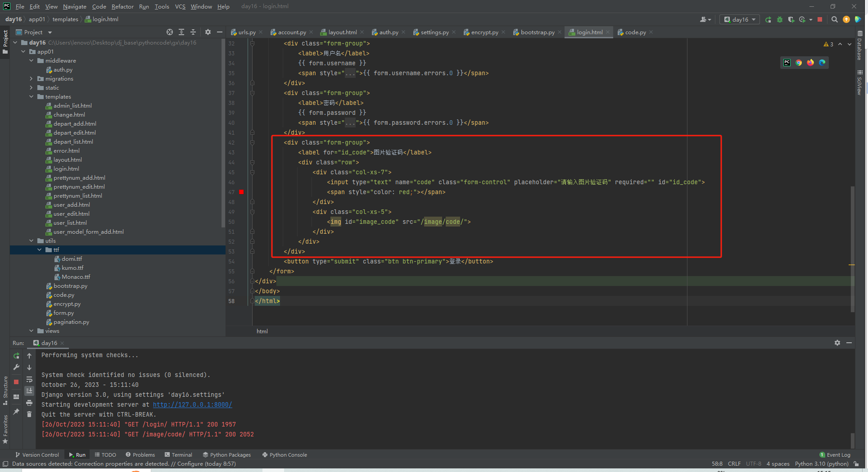868x472 pixels.
Task: Click Run with Coverage icon
Action: tap(791, 19)
